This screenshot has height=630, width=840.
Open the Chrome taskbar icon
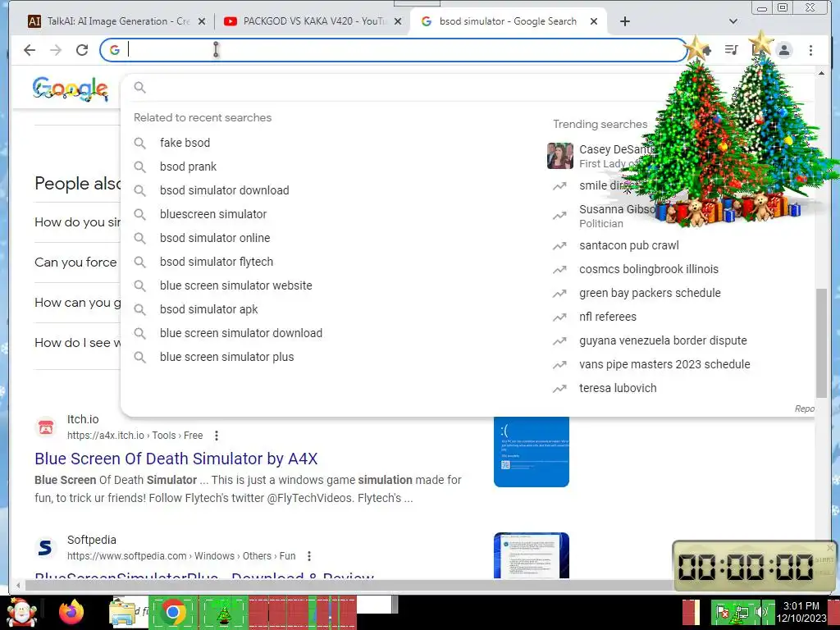click(172, 612)
